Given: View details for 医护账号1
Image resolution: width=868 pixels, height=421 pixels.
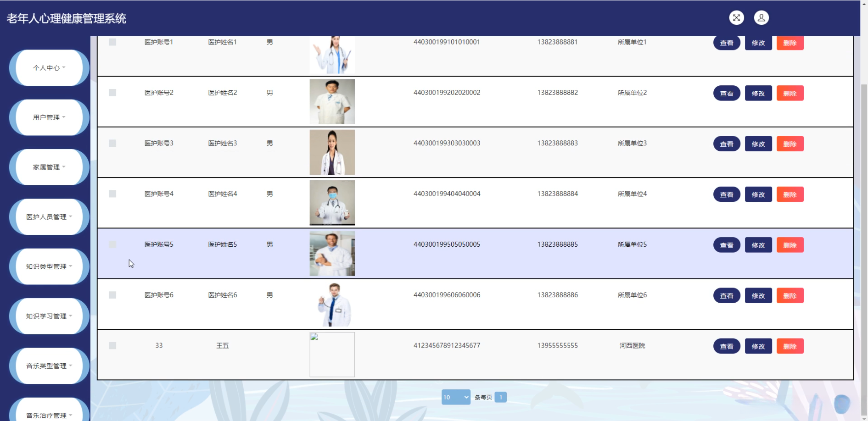Looking at the screenshot, I should pyautogui.click(x=727, y=43).
